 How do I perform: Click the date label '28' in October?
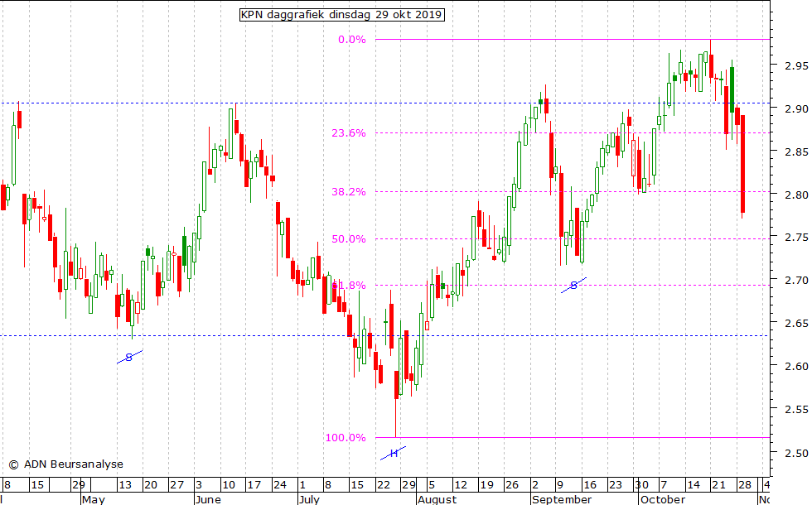(745, 485)
